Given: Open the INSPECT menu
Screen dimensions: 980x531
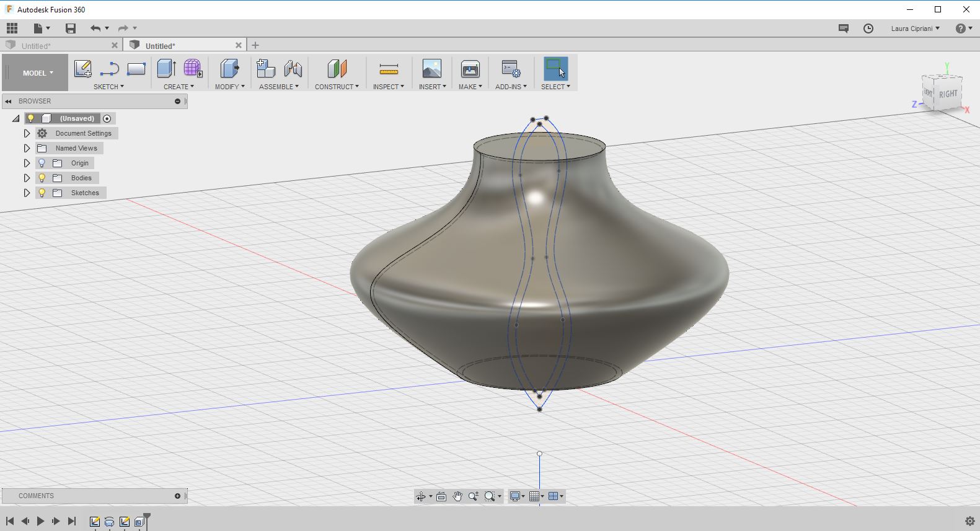Looking at the screenshot, I should 388,87.
